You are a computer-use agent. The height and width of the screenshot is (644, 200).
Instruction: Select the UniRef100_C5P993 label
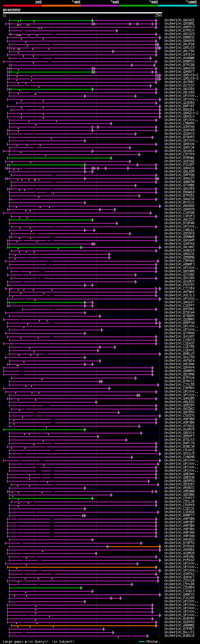tap(179, 261)
